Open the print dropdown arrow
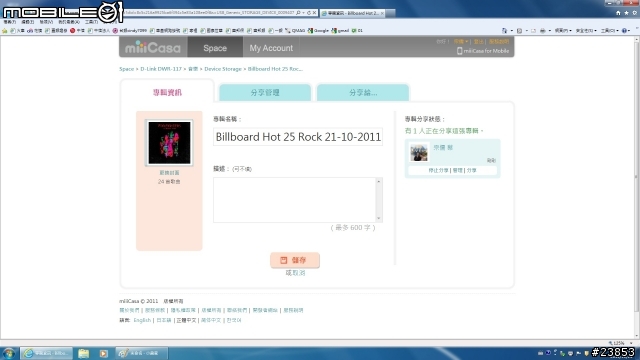 coord(549,31)
